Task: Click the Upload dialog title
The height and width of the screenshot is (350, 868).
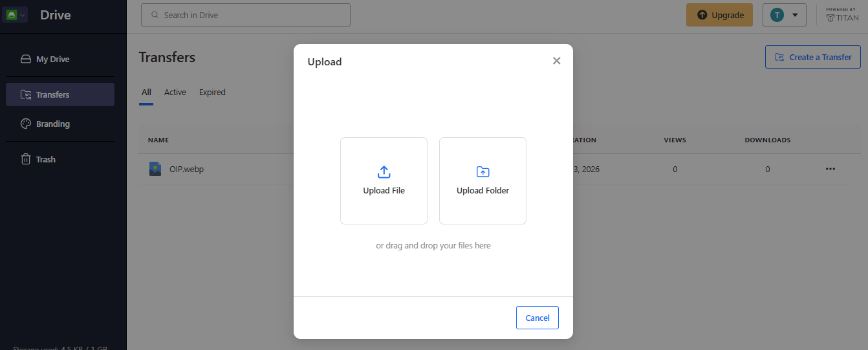Action: [325, 62]
